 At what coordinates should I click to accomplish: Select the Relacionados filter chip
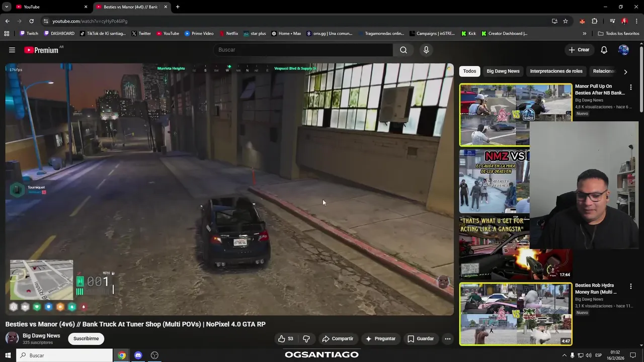pos(604,71)
